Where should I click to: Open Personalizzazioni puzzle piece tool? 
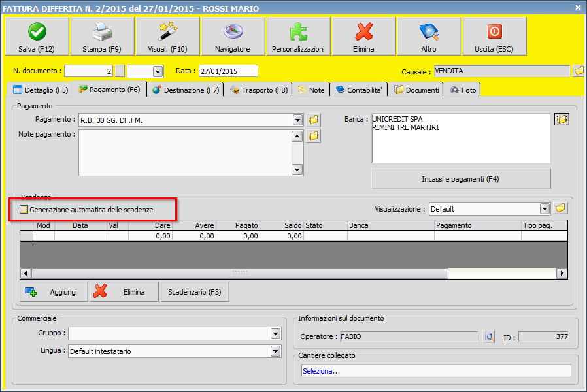coord(298,31)
